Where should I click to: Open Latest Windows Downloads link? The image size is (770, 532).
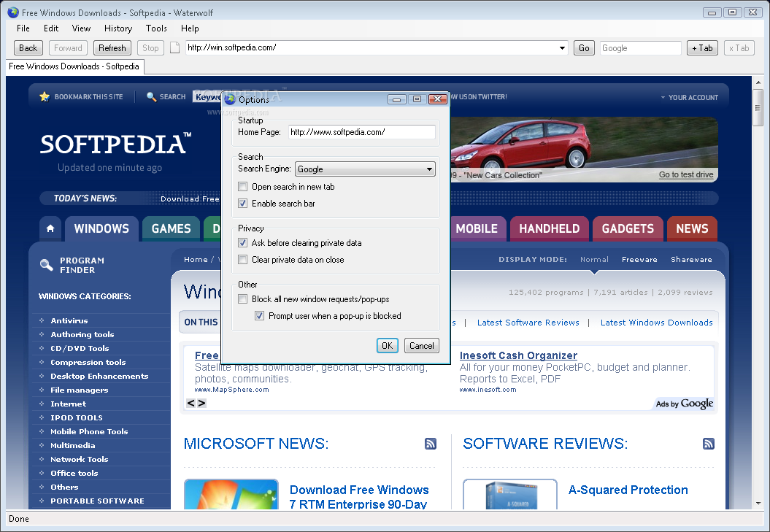(657, 323)
